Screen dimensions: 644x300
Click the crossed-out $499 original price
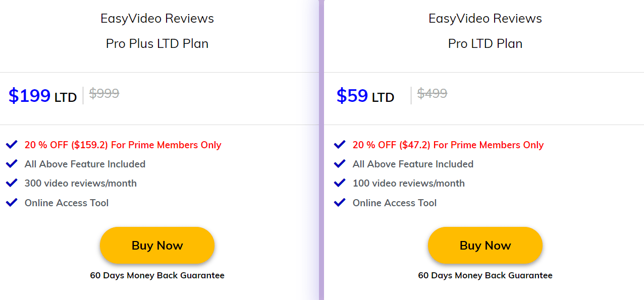pyautogui.click(x=432, y=93)
